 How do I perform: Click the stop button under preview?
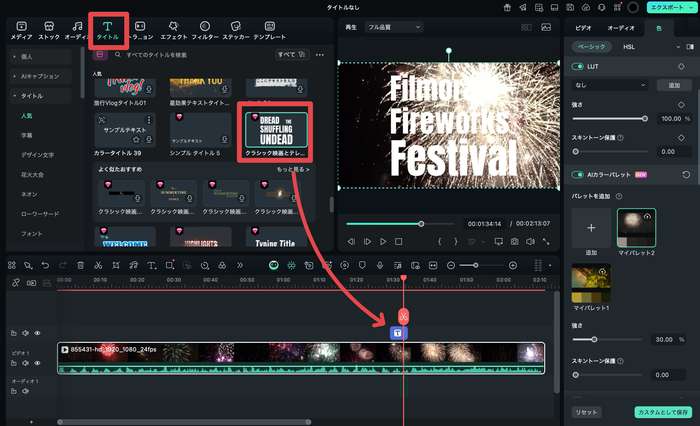pos(399,241)
